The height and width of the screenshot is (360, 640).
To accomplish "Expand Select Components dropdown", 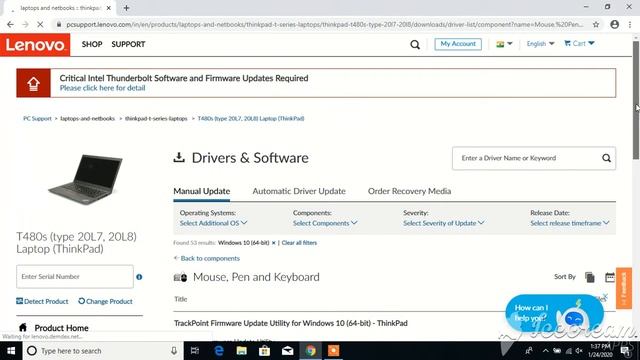I will click(325, 223).
